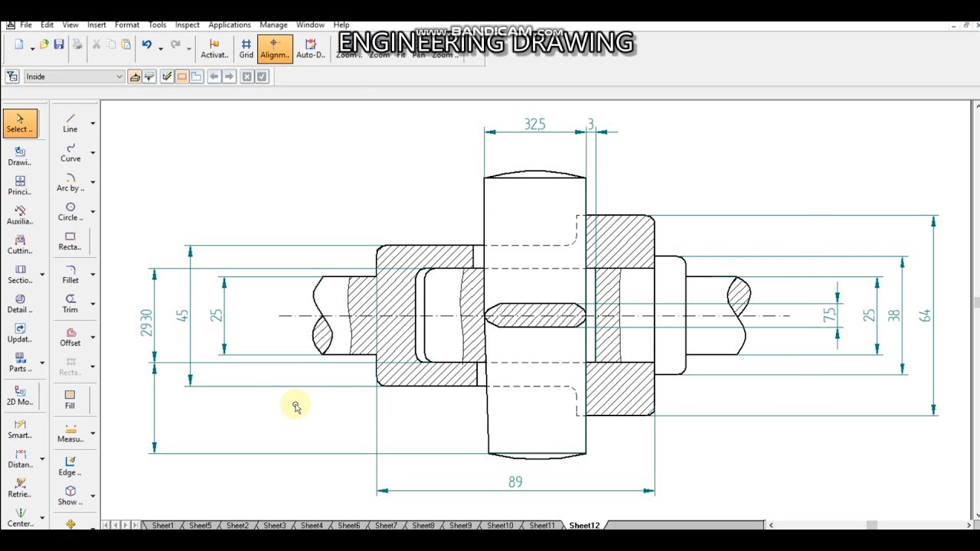Image resolution: width=980 pixels, height=551 pixels.
Task: Open the Undo history dropdown arrow
Action: (161, 48)
